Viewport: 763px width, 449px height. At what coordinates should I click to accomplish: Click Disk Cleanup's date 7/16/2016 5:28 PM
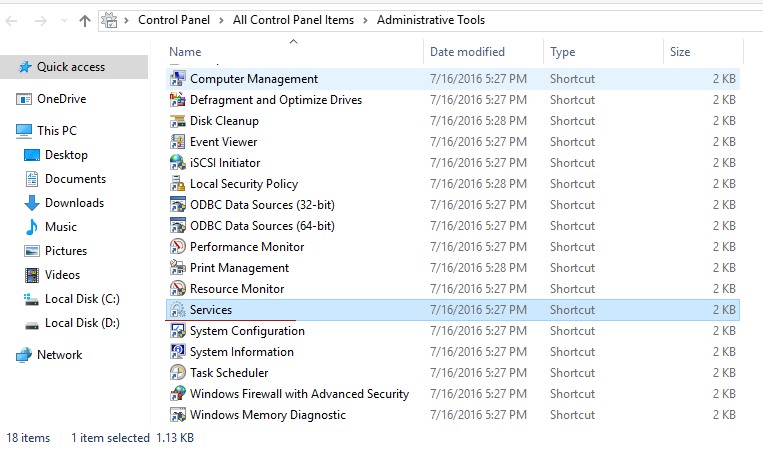478,121
